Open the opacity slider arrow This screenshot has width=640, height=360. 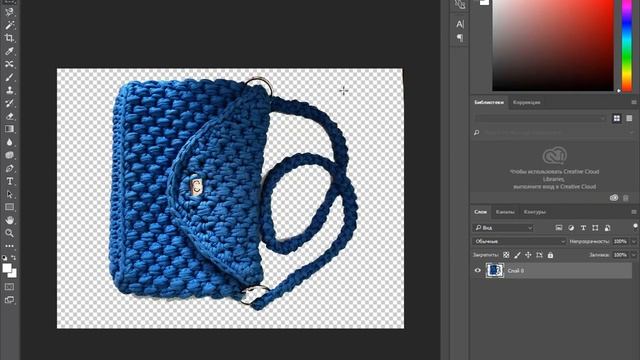634,241
